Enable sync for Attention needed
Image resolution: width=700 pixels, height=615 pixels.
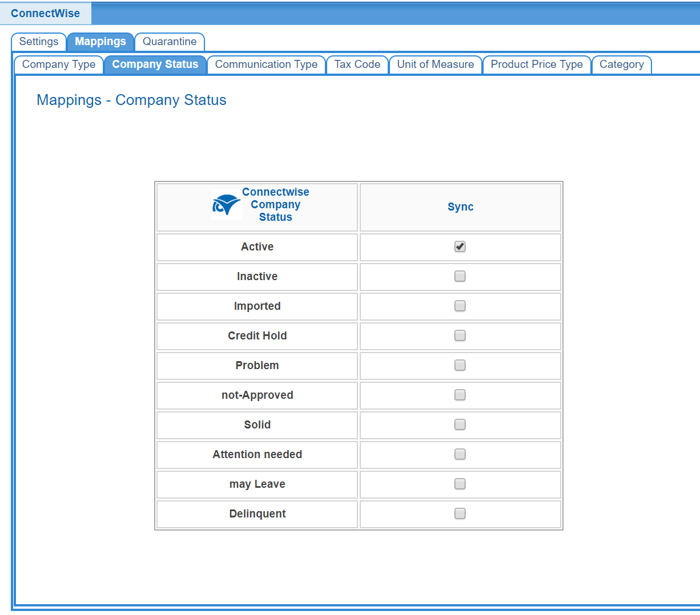pos(460,454)
